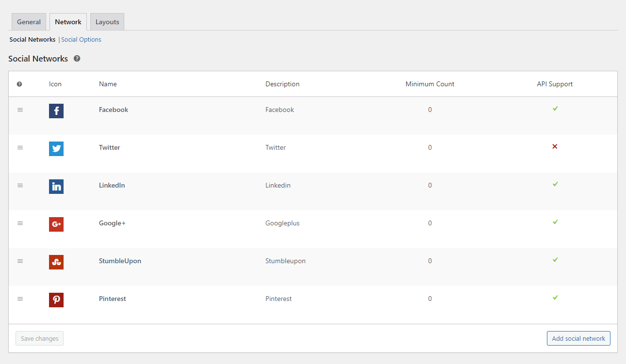Click the Pinterest name cell
The width and height of the screenshot is (626, 364).
click(113, 299)
